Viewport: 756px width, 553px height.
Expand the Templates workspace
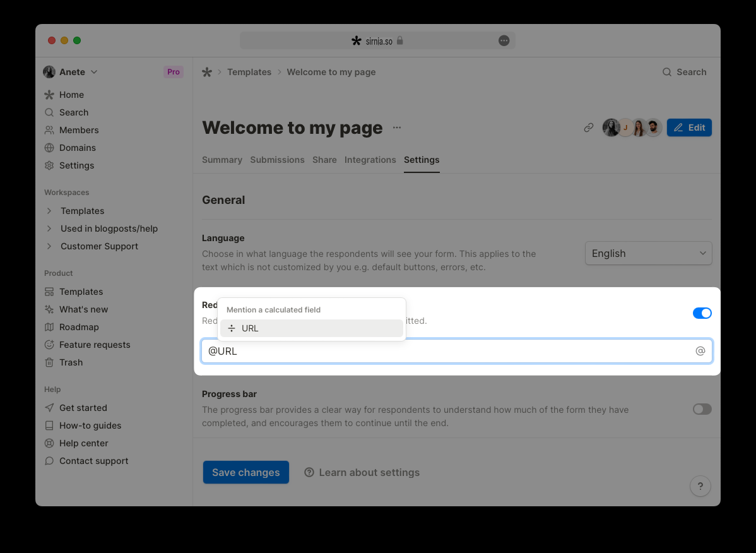coord(49,211)
